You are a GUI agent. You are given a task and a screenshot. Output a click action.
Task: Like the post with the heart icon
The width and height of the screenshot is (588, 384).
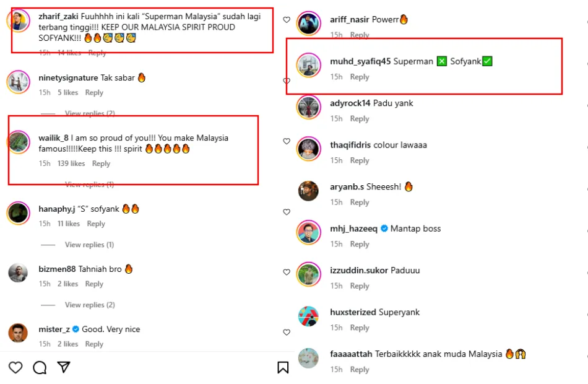pos(15,367)
